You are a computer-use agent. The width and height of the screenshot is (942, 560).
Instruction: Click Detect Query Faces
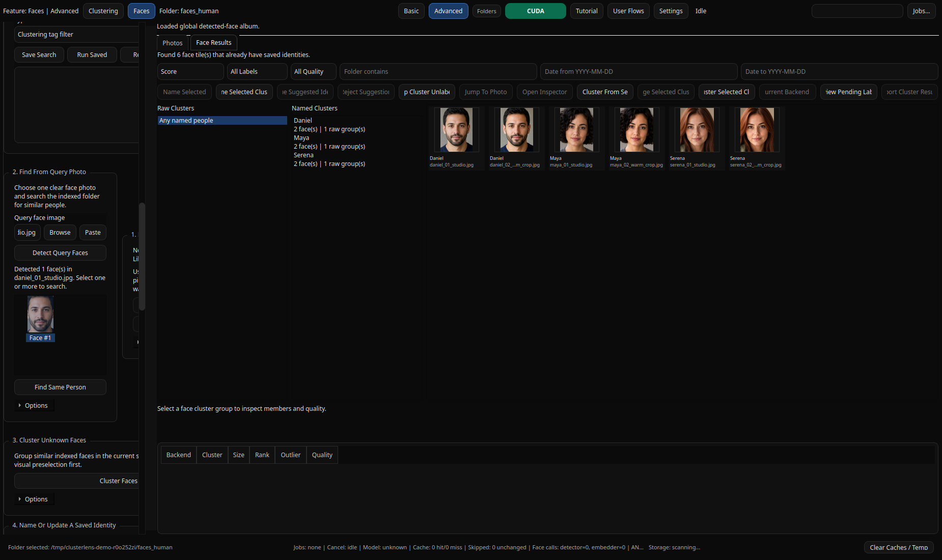click(60, 253)
